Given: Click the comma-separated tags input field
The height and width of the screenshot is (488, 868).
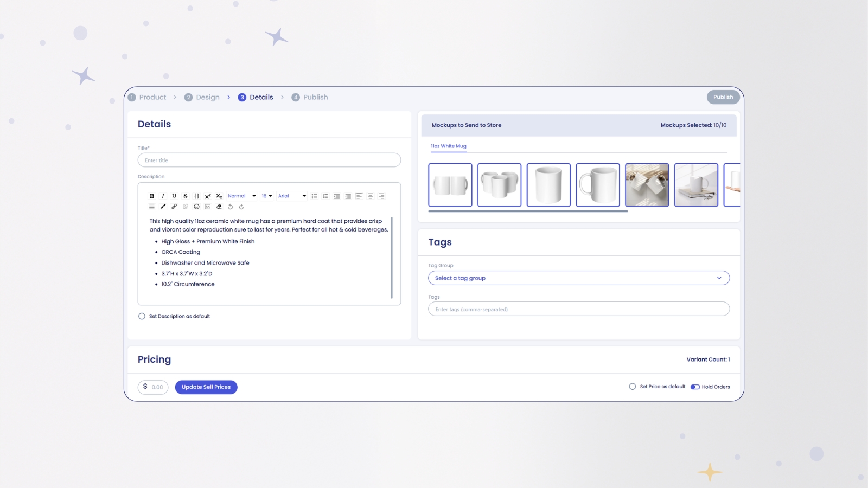Looking at the screenshot, I should coord(579,309).
